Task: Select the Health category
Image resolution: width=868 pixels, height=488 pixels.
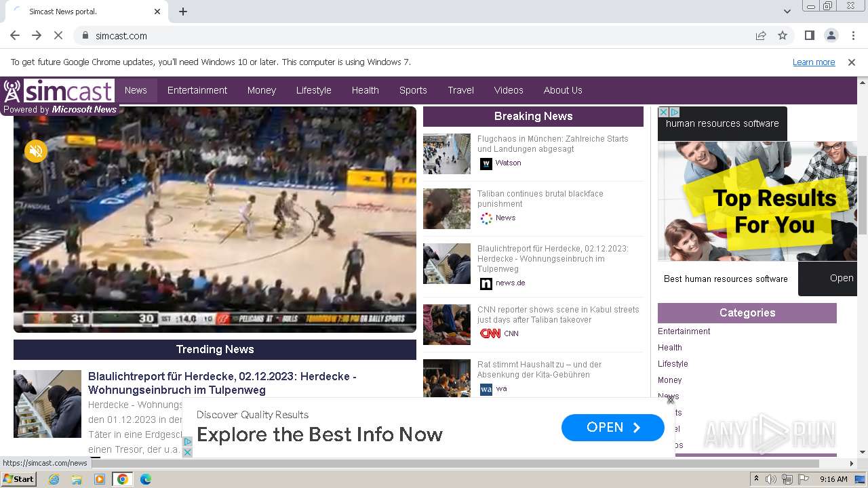Action: tap(670, 348)
